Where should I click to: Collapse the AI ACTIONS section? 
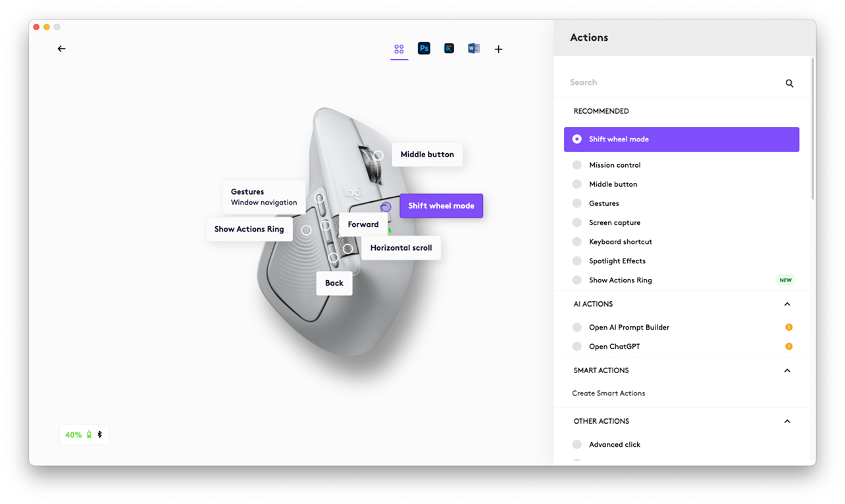(787, 304)
